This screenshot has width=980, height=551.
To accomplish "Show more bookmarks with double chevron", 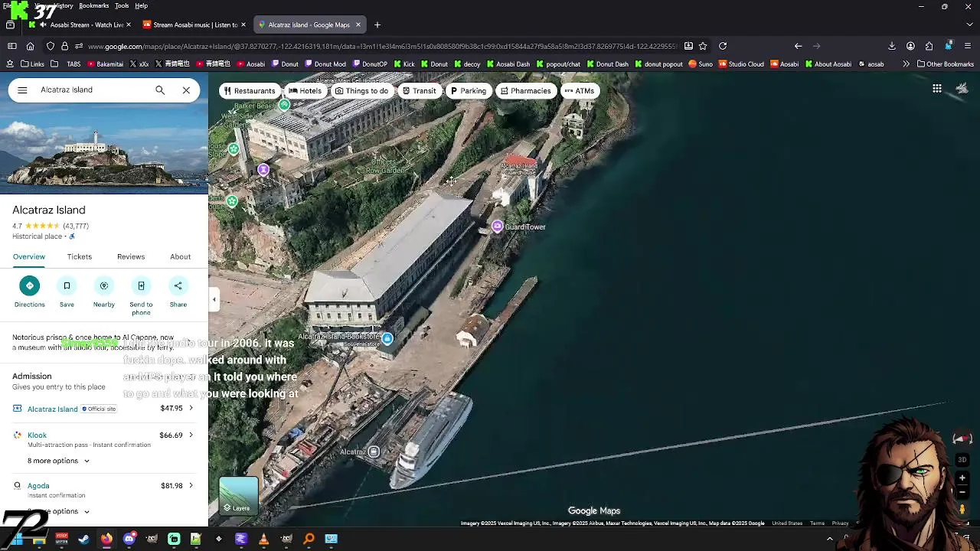I will (906, 64).
